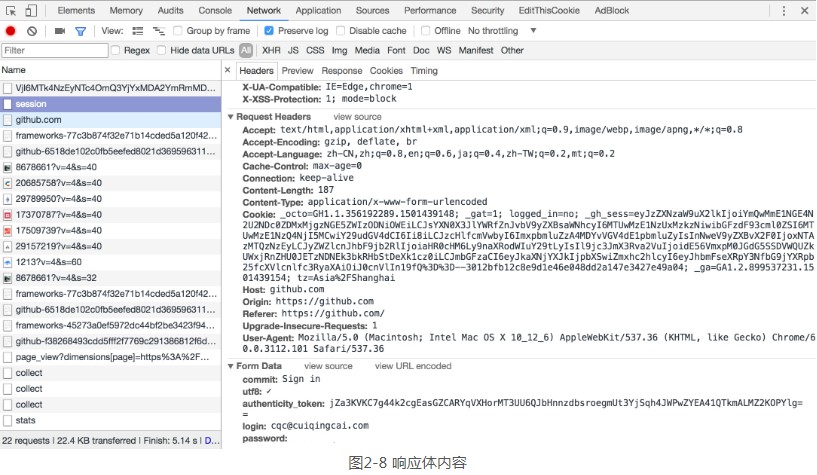
Task: Filter requests by Font type
Action: pos(396,51)
